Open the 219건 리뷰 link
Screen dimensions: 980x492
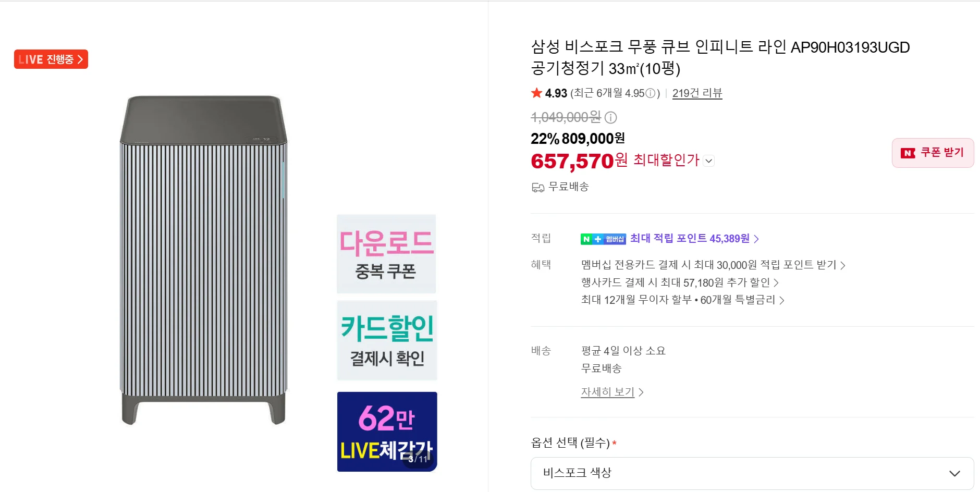coord(697,93)
